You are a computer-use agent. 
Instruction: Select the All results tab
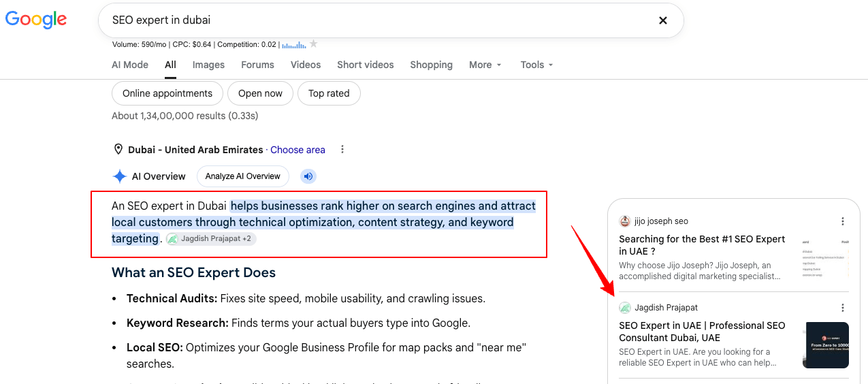170,65
